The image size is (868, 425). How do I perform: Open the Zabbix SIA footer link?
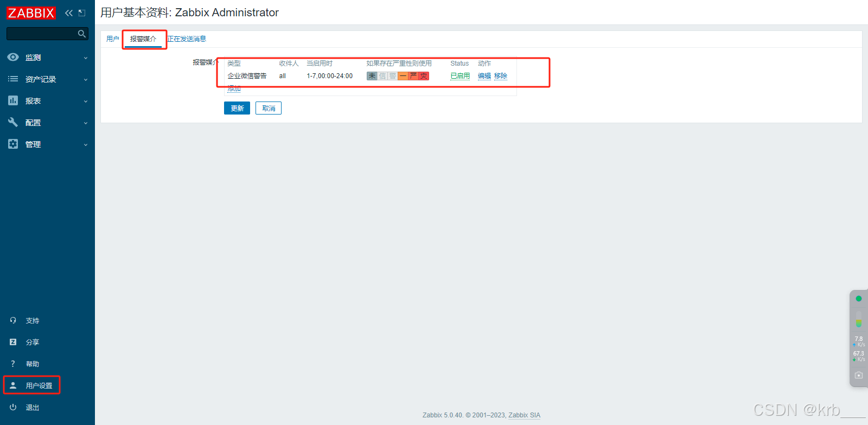tap(524, 415)
